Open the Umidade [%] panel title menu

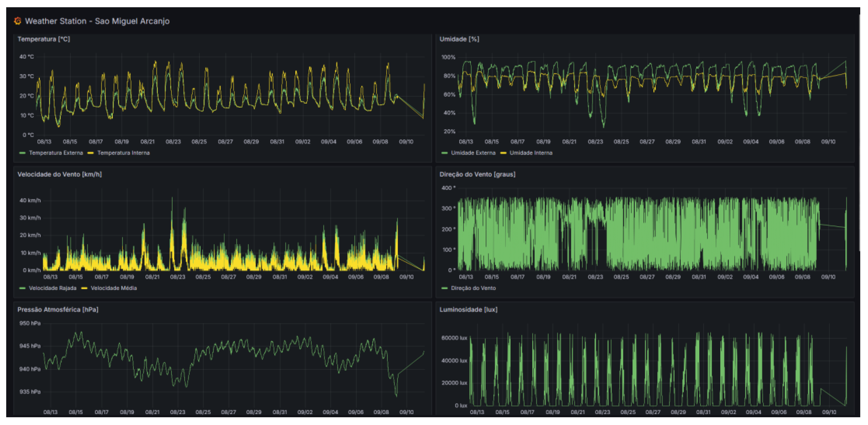459,39
